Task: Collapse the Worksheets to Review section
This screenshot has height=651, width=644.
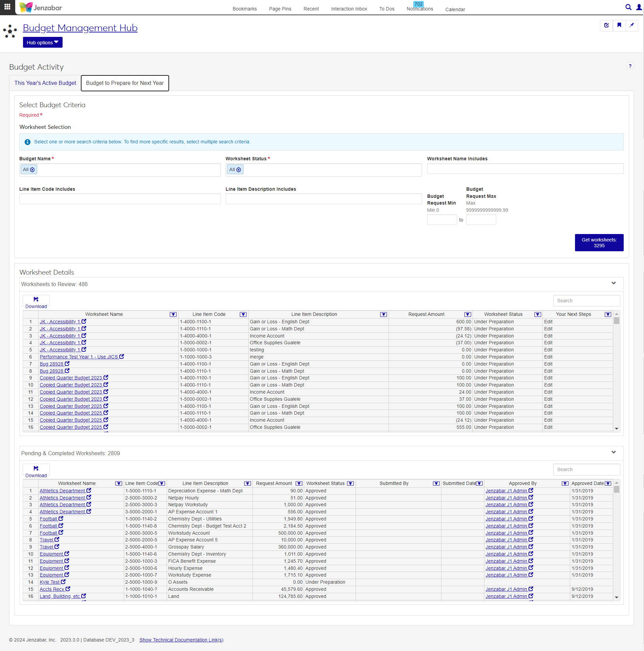Action: 614,283
